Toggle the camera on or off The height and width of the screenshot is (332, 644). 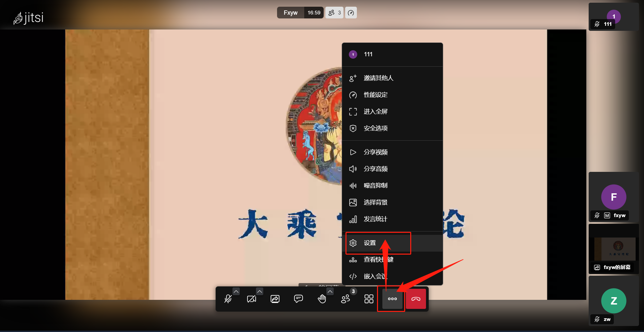coord(251,299)
